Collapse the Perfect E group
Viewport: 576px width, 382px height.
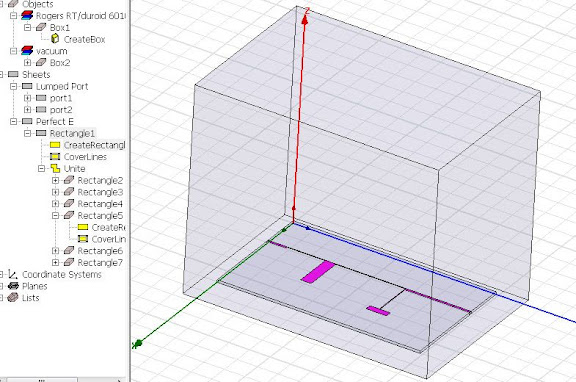tap(14, 122)
